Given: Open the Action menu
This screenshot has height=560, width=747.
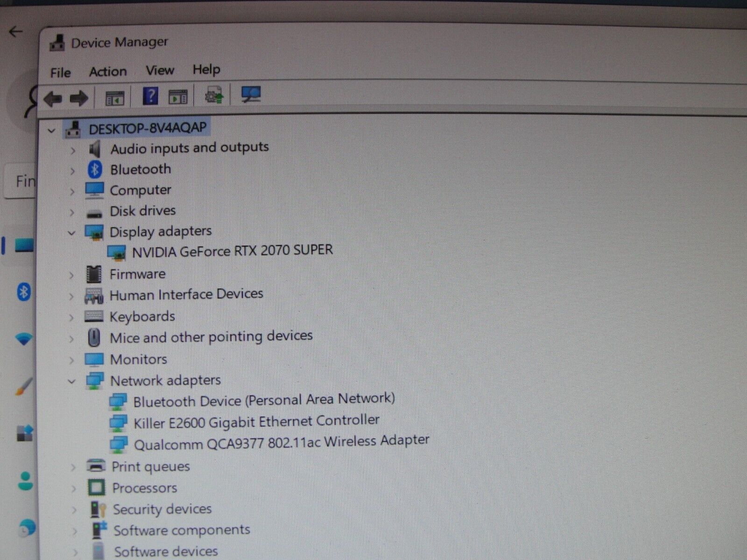Looking at the screenshot, I should coord(108,72).
